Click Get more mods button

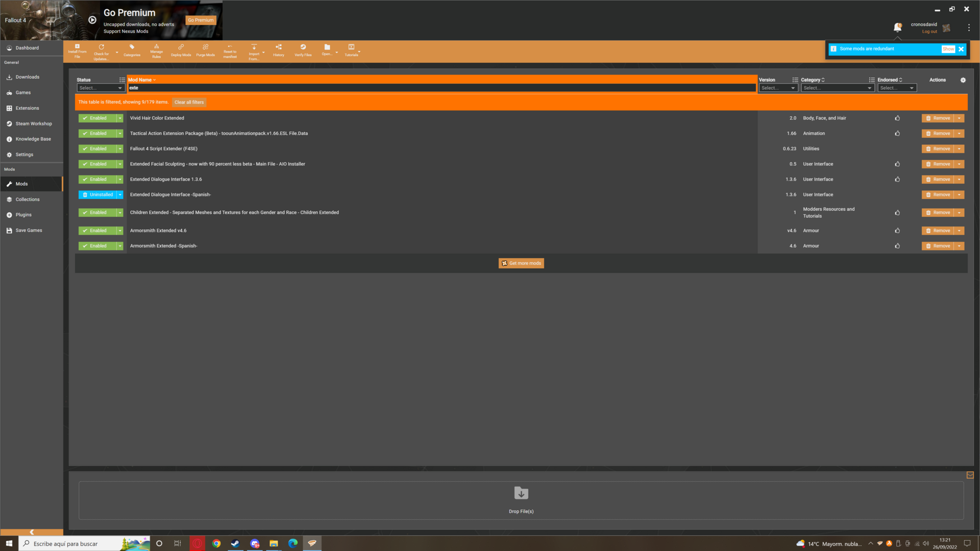point(521,263)
